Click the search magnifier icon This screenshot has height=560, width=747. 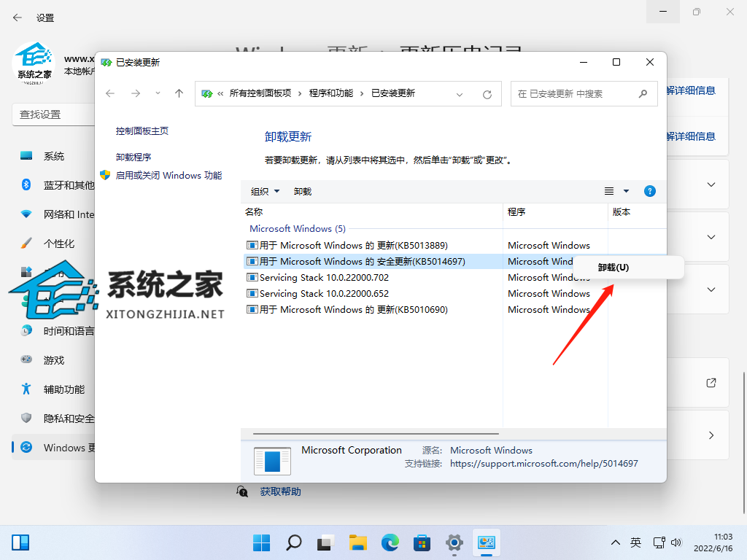[x=643, y=94]
